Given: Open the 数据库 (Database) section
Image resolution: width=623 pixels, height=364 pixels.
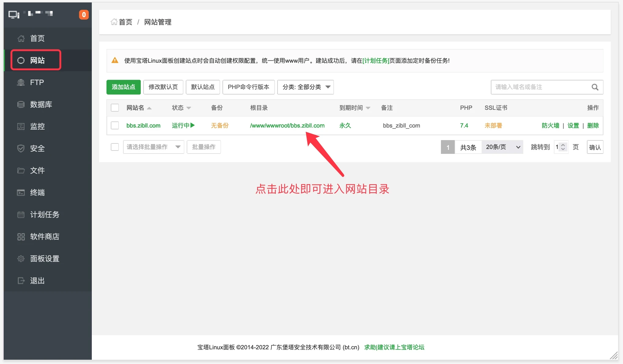Looking at the screenshot, I should (x=41, y=104).
